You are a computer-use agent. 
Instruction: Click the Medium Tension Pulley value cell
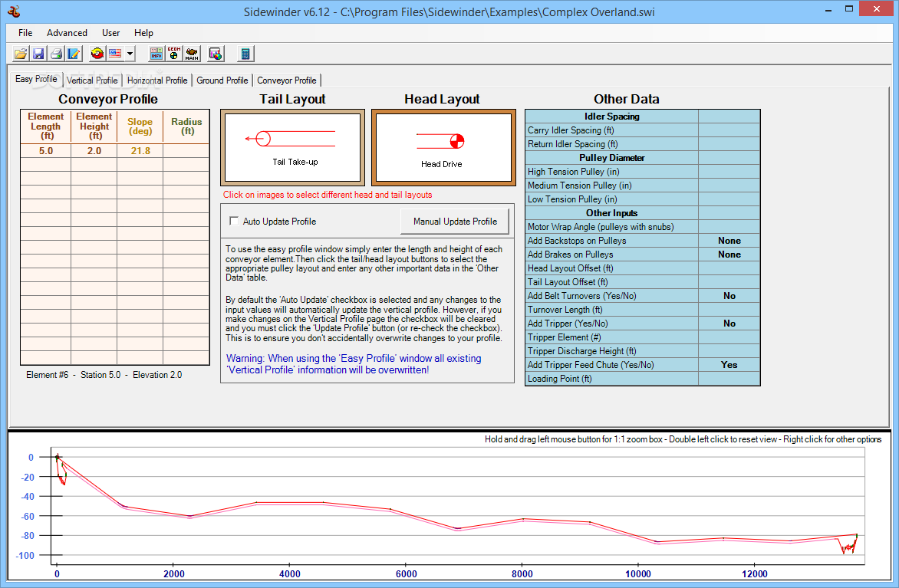pos(729,185)
